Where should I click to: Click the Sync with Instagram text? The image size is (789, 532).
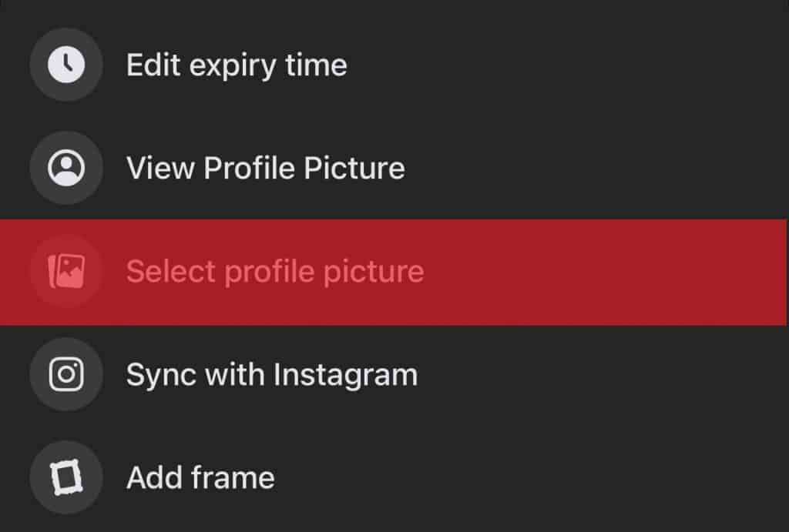coord(272,374)
